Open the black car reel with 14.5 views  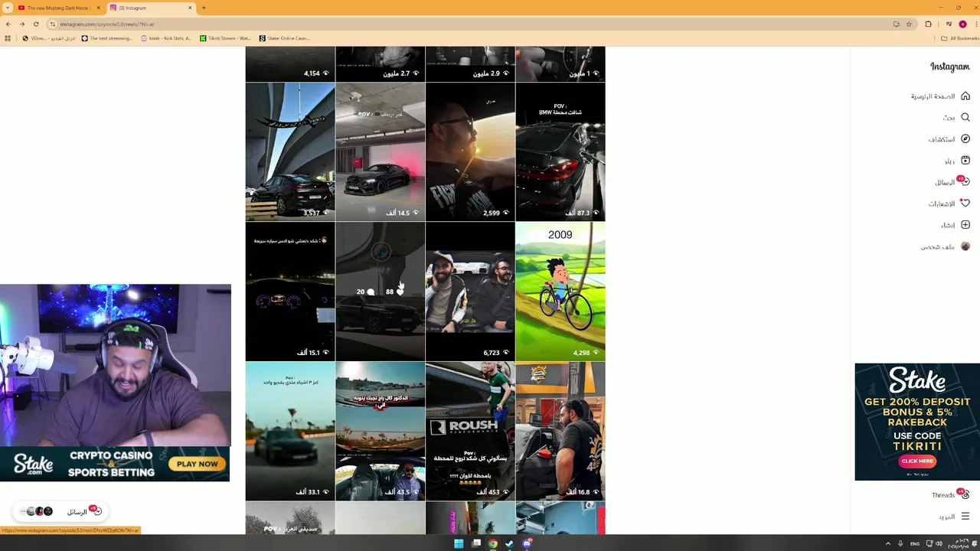point(380,152)
